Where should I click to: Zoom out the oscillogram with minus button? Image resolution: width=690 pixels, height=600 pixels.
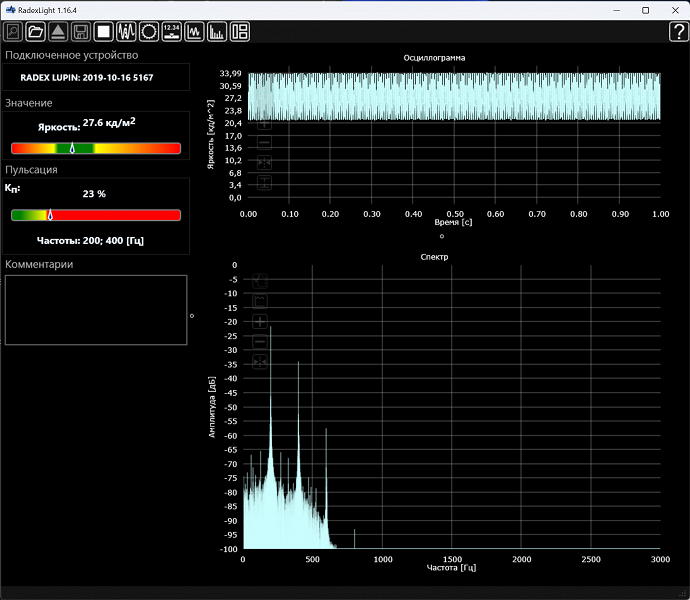click(264, 142)
